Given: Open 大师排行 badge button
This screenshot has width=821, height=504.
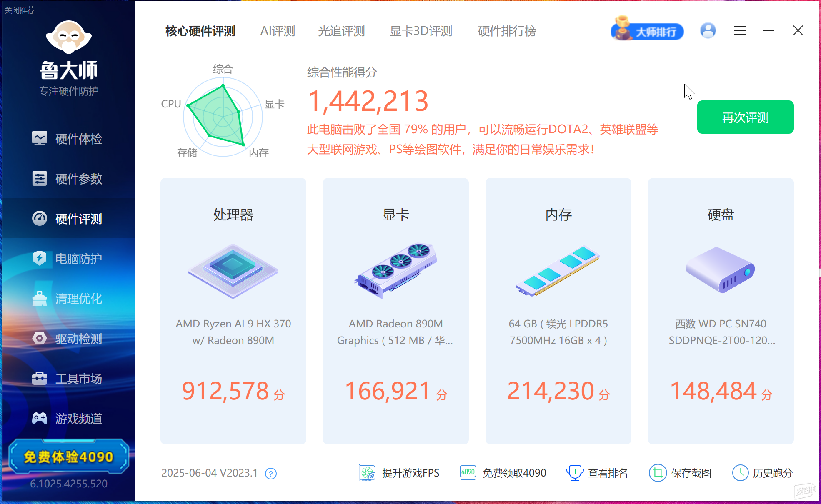Looking at the screenshot, I should [x=647, y=29].
